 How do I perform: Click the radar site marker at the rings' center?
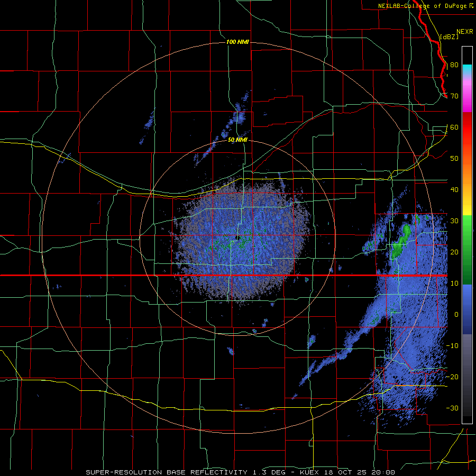pos(239,237)
